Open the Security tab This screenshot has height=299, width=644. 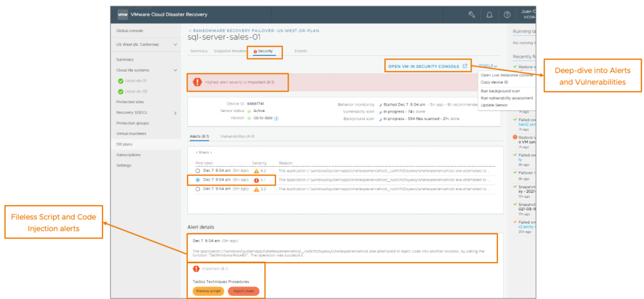(265, 52)
